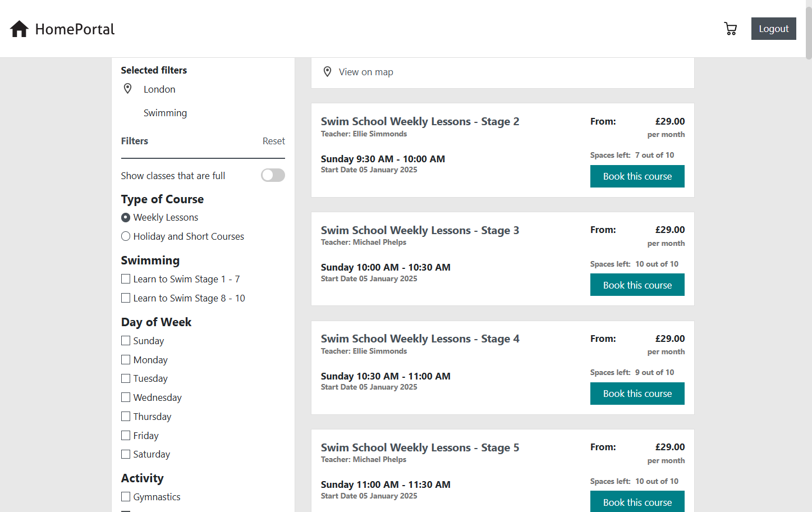
Task: Click 'Spaces left: 9 out of 10' text
Action: pyautogui.click(x=632, y=372)
